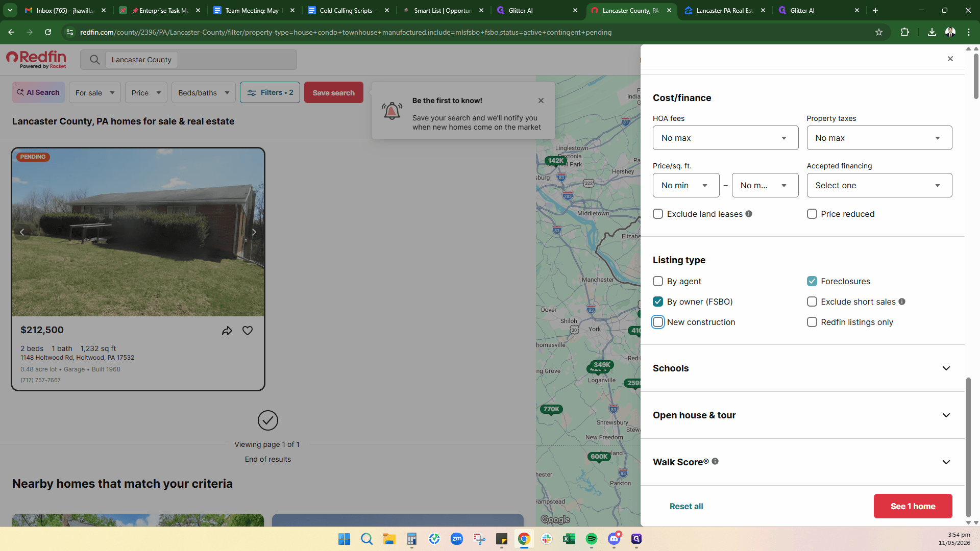The width and height of the screenshot is (980, 551).
Task: Open Spotify from the taskbar
Action: tap(592, 539)
